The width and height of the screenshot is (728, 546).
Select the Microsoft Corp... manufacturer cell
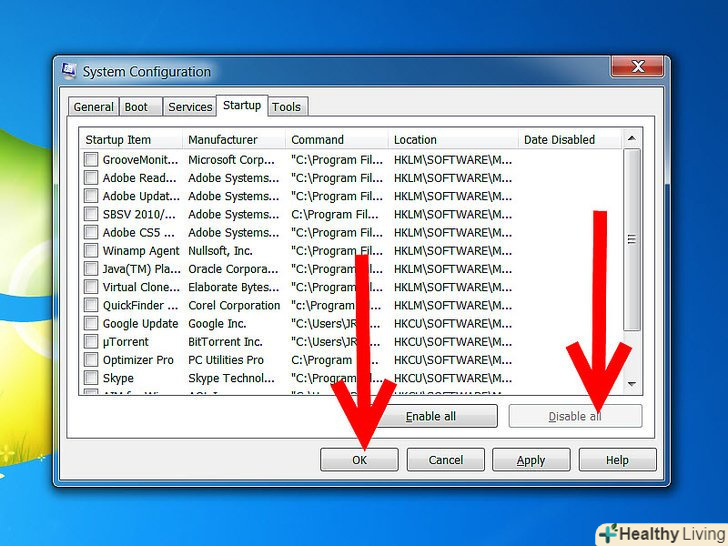(231, 160)
